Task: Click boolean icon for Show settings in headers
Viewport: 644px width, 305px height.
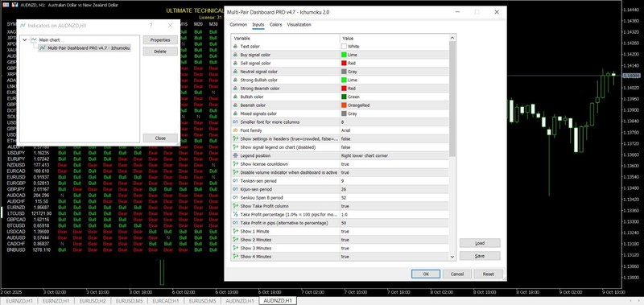Action: click(x=235, y=138)
